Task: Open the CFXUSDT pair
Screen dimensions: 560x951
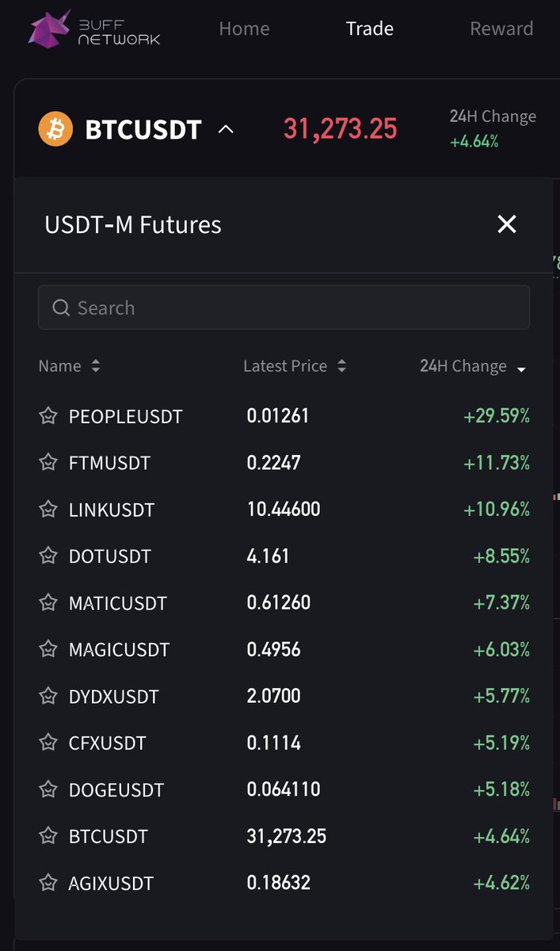Action: coord(108,743)
